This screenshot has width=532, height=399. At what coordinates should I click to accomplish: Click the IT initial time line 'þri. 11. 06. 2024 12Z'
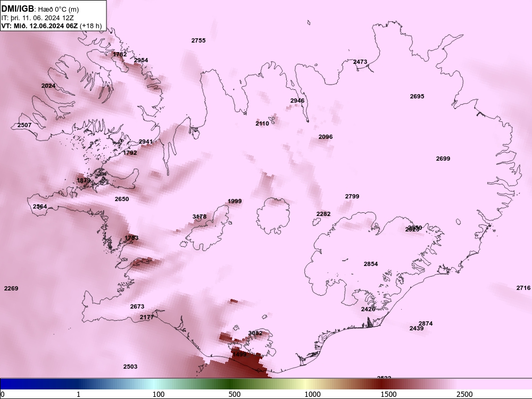coord(43,18)
